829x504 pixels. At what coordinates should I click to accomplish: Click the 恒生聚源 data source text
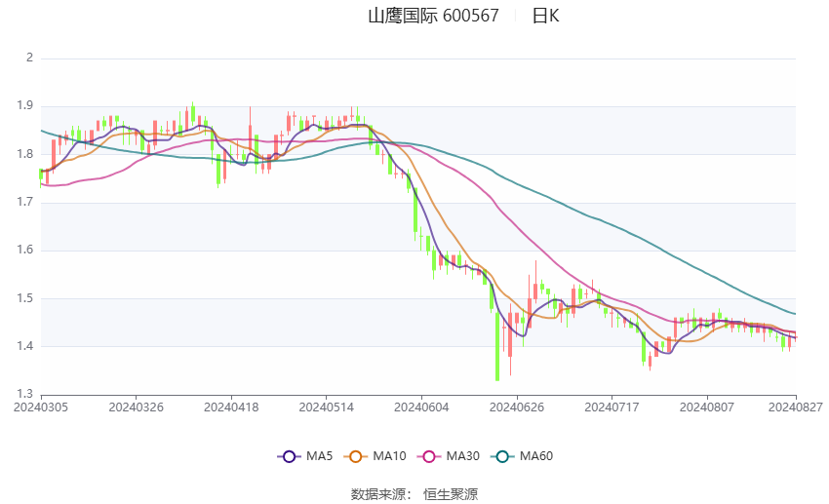[x=451, y=494]
